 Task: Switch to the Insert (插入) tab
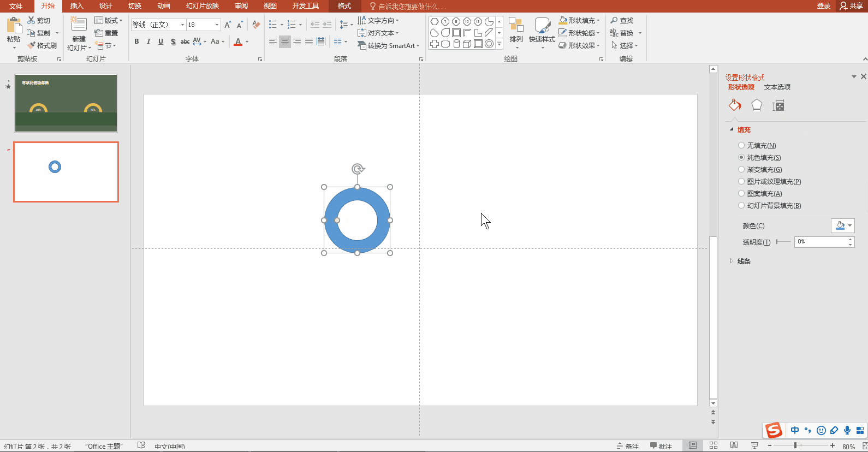tap(77, 6)
